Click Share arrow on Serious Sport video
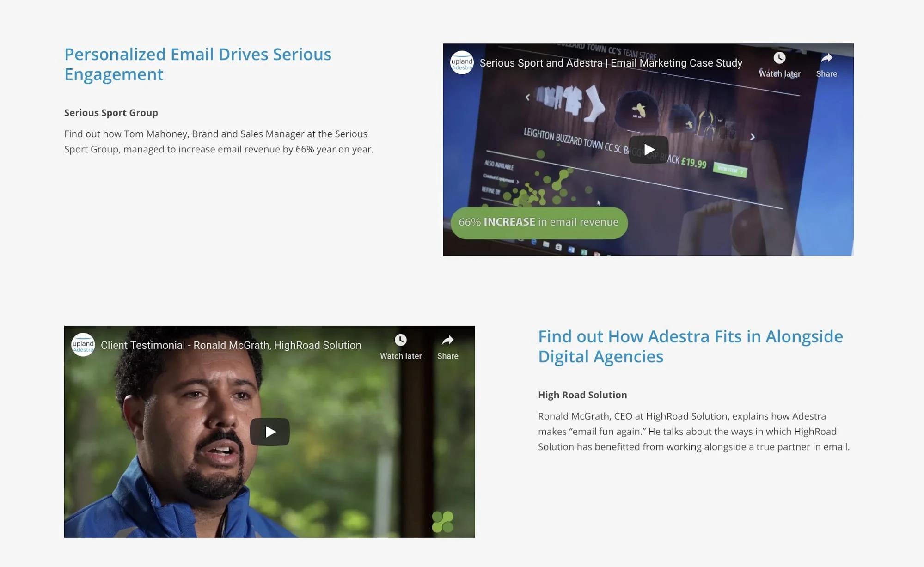This screenshot has height=567, width=924. point(826,58)
